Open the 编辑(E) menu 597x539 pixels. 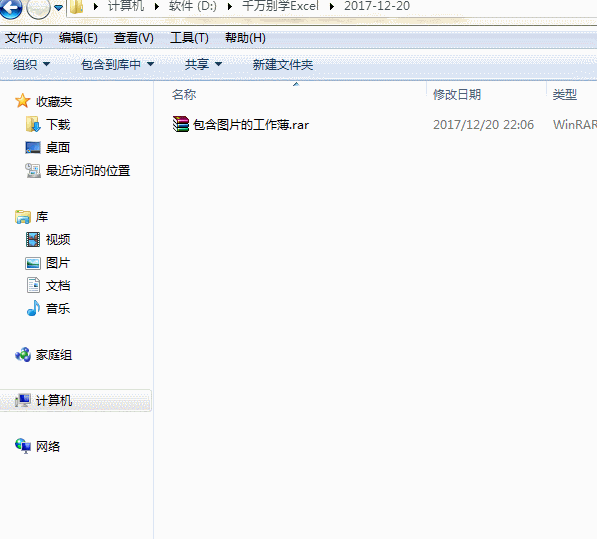coord(78,38)
